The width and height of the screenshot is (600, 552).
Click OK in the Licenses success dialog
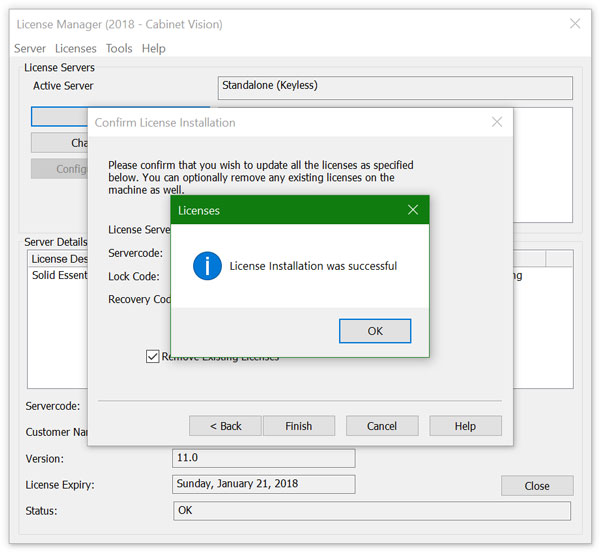pos(375,331)
